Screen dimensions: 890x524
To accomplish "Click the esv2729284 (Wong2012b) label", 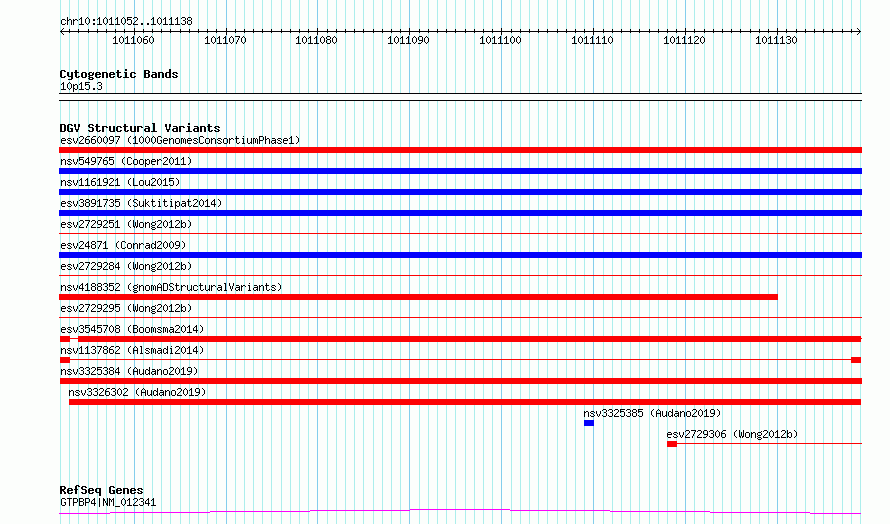I will coord(126,266).
